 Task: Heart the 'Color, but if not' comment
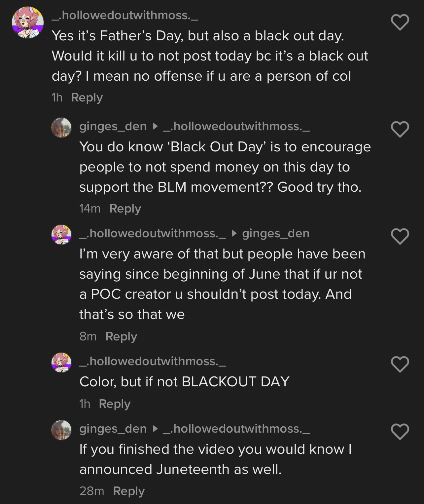pos(400,364)
